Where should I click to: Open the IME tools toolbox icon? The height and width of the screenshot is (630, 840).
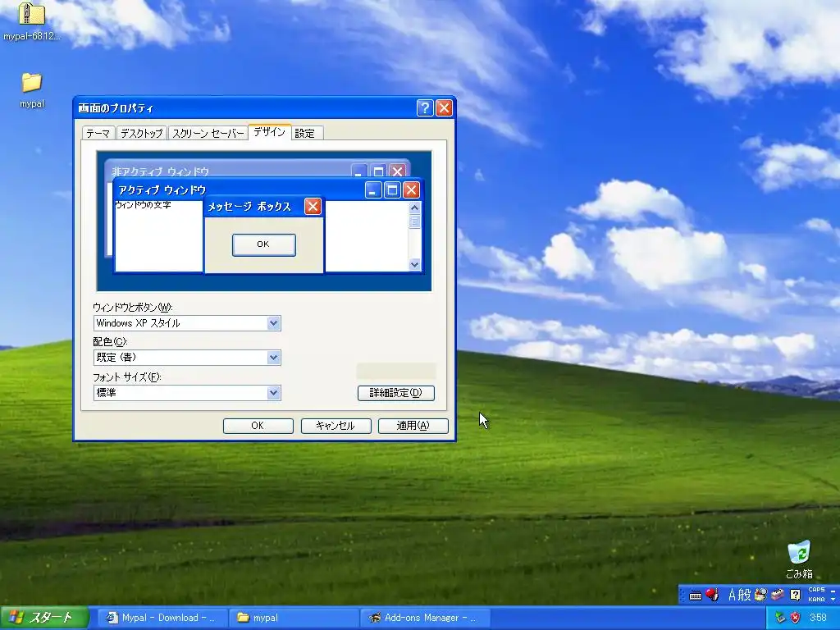pos(778,594)
